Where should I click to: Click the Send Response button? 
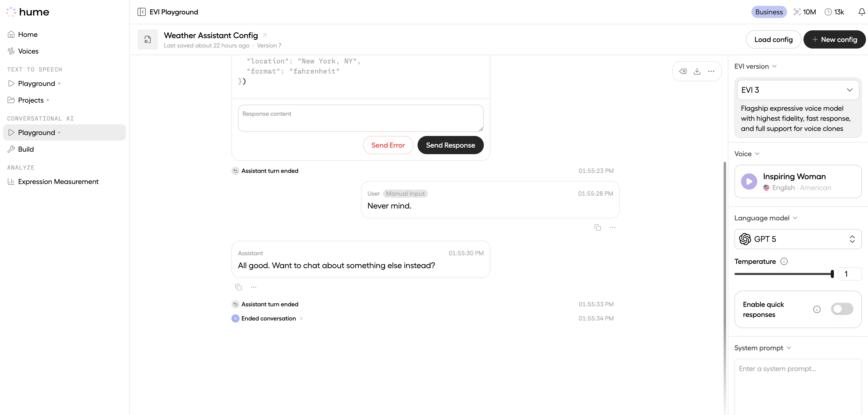coord(450,145)
